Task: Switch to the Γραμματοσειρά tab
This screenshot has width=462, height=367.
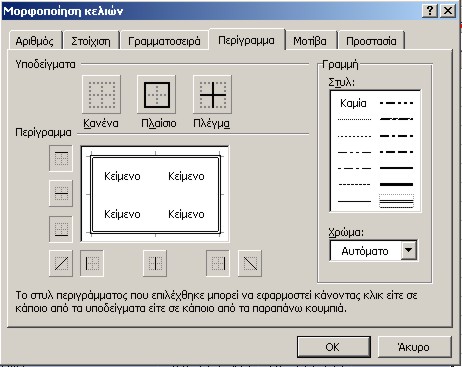Action: (x=164, y=41)
